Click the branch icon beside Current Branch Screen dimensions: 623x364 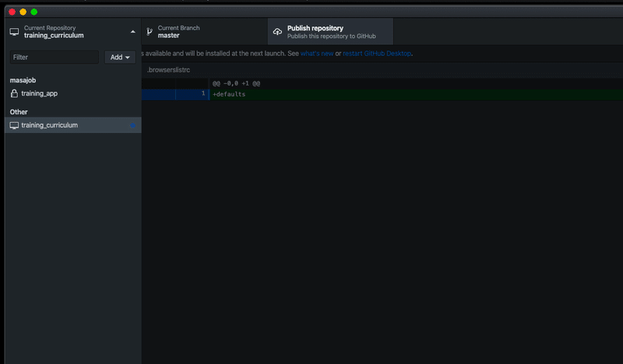(150, 32)
